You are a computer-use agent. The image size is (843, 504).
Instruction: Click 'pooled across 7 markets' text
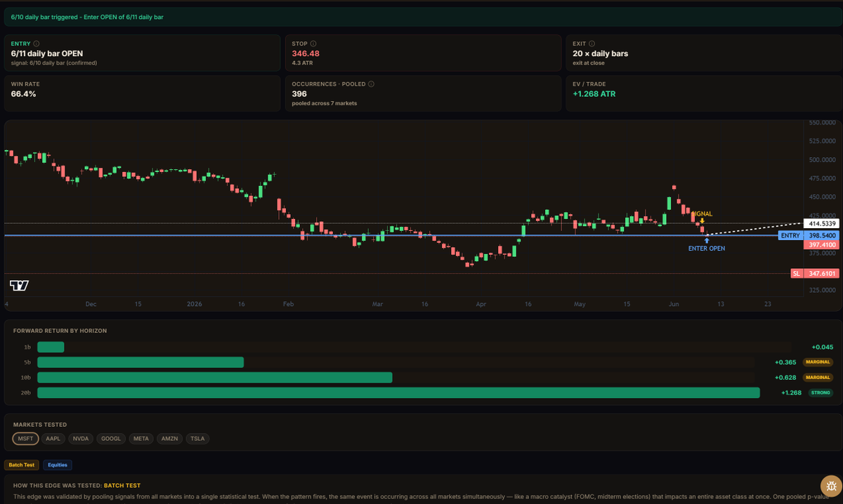[x=323, y=103]
